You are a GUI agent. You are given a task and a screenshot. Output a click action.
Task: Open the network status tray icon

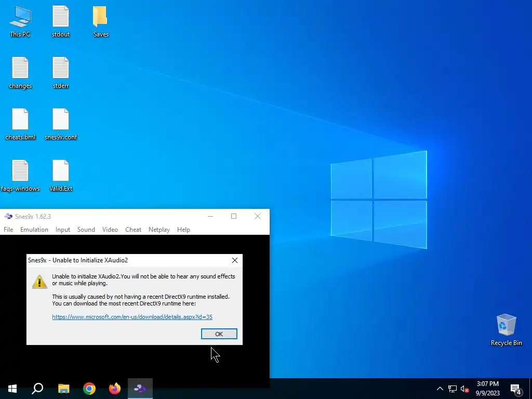[453, 389]
